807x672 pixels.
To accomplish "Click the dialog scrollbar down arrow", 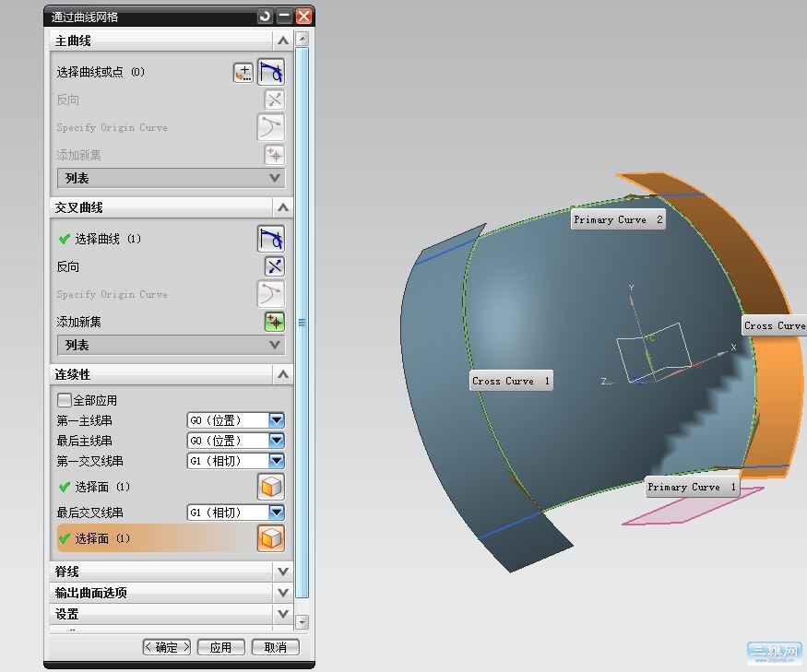I will click(x=303, y=622).
